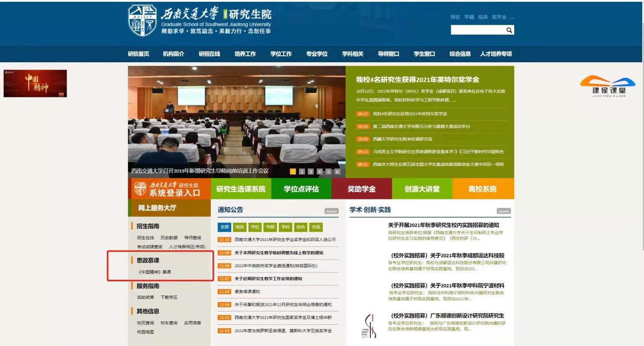
Task: Click the 中国精神 red banner image
Action: tap(35, 83)
